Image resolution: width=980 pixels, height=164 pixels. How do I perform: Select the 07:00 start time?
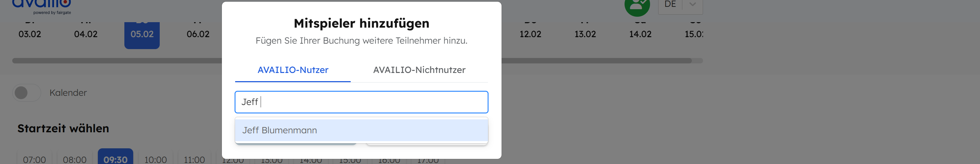34,159
